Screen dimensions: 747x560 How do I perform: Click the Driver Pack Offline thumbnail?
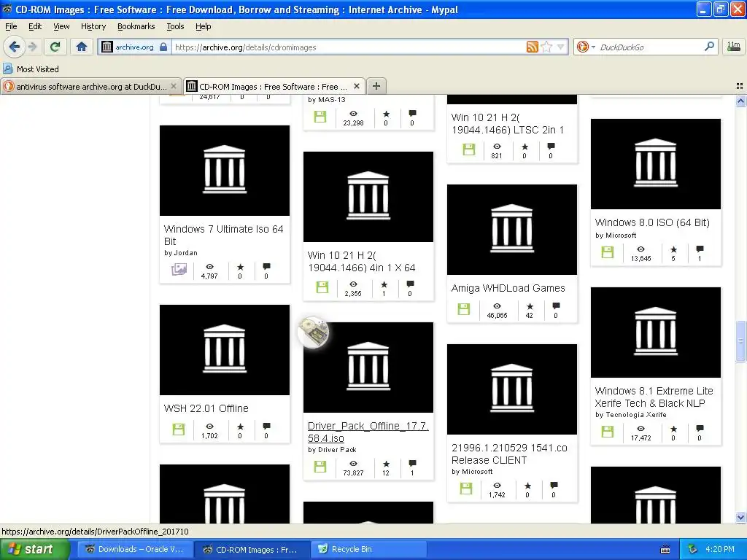(368, 367)
